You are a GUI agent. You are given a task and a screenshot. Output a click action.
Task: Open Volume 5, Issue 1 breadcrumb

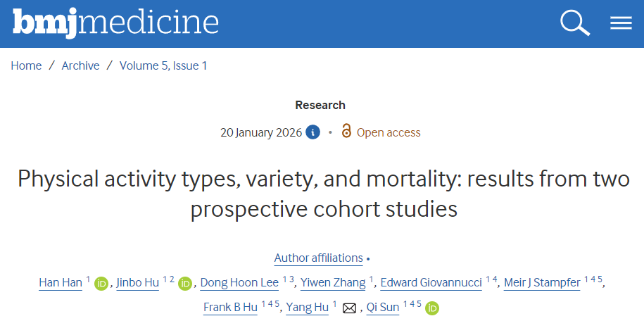(163, 65)
